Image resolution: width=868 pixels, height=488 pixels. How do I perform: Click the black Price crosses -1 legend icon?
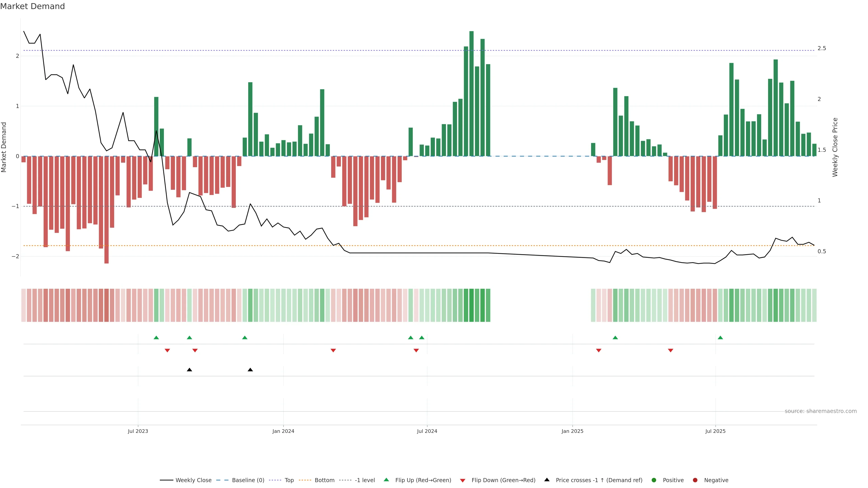[x=547, y=480]
